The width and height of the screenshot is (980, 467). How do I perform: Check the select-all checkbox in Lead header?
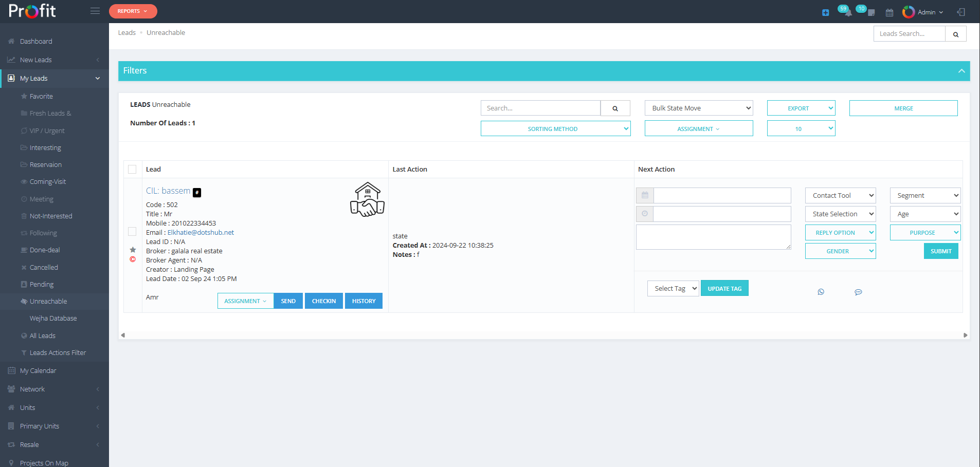[x=132, y=170]
